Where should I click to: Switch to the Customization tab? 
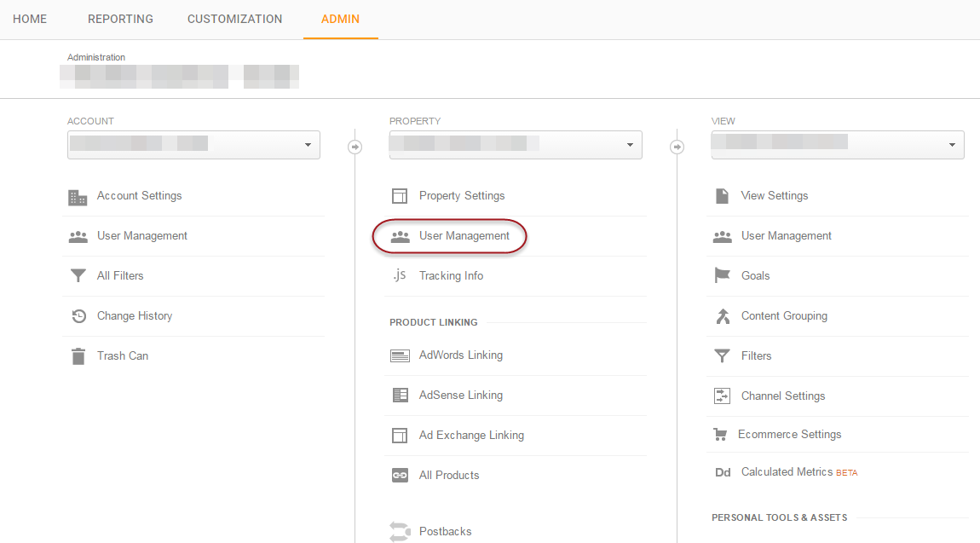pyautogui.click(x=234, y=19)
